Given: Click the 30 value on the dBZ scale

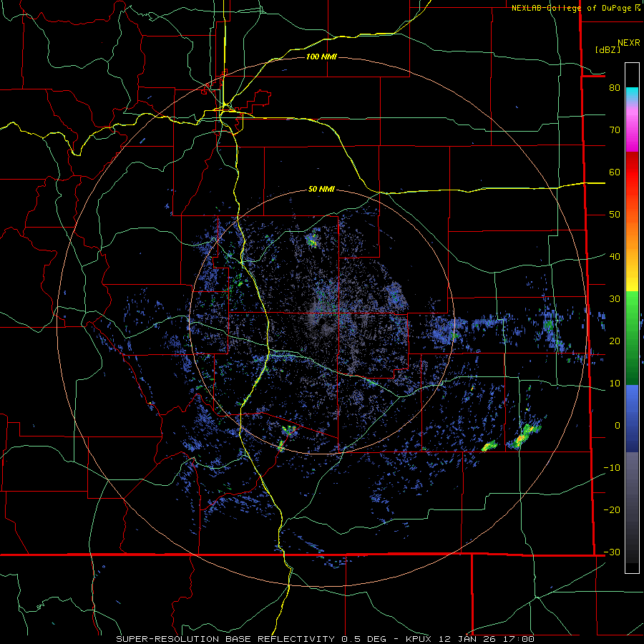Looking at the screenshot, I should [615, 299].
